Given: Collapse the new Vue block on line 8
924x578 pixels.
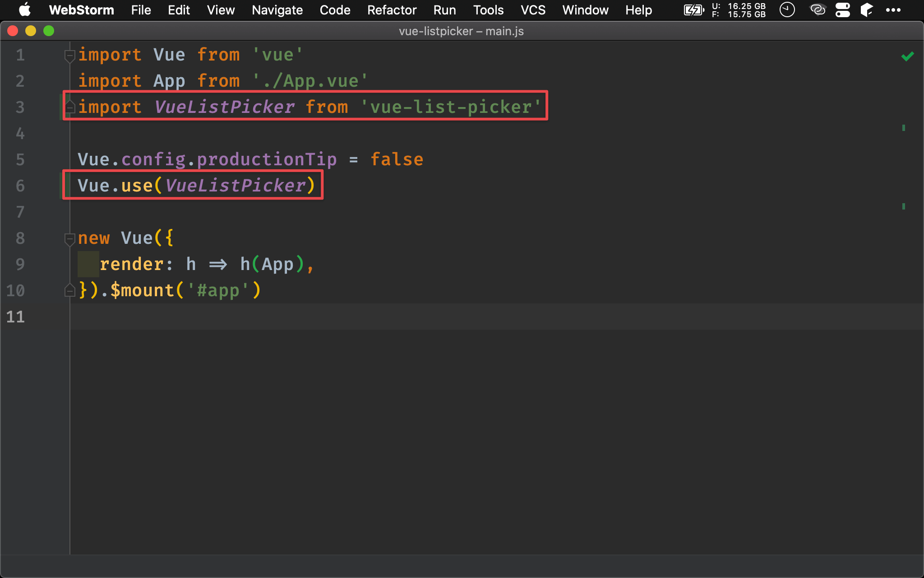Looking at the screenshot, I should coord(69,239).
